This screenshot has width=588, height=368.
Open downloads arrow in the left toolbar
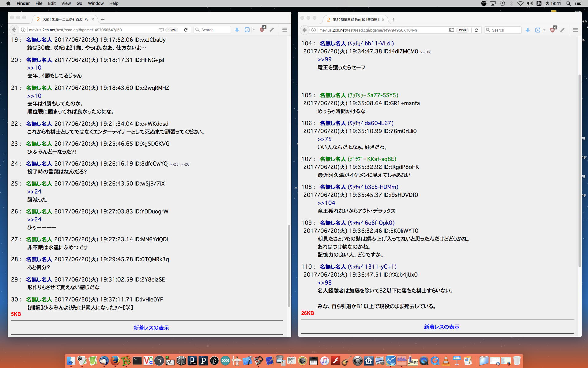237,30
